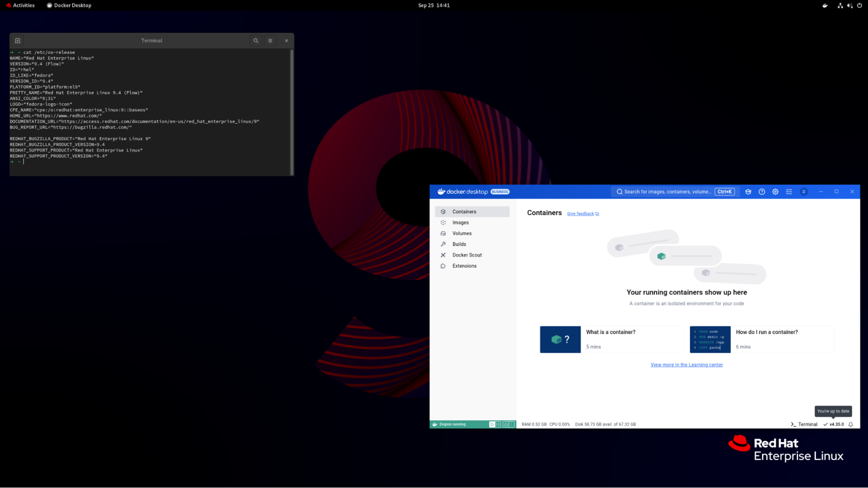Image resolution: width=868 pixels, height=488 pixels.
Task: Open Extensions in Docker Desktop
Action: click(465, 265)
